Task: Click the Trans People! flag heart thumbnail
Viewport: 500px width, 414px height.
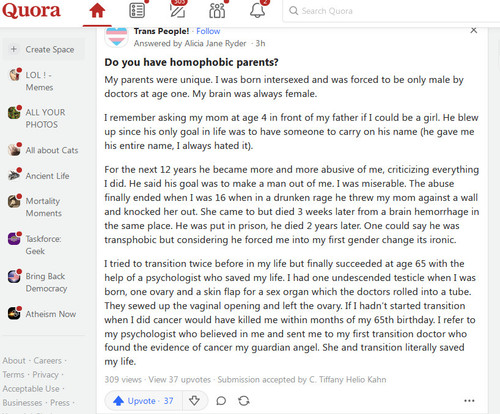Action: 116,37
